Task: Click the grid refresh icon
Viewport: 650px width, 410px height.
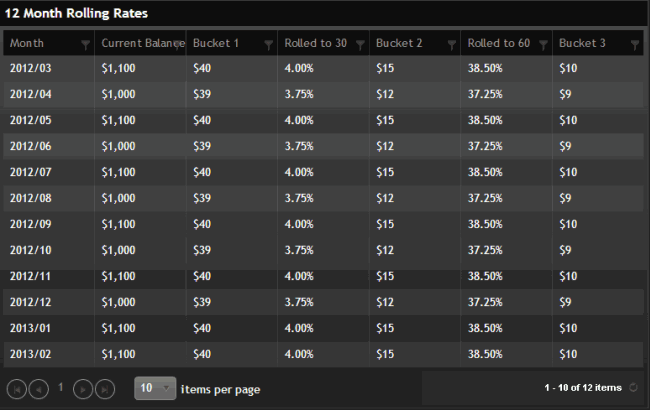Action: [x=633, y=388]
